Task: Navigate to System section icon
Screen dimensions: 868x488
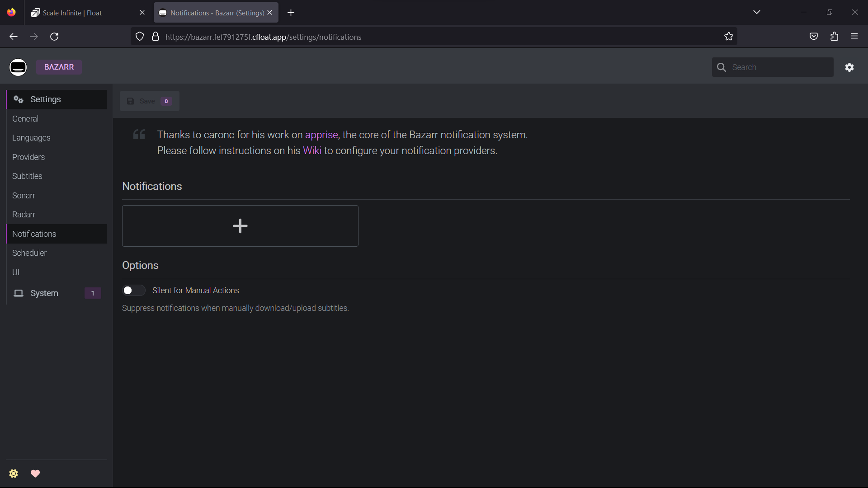Action: click(19, 293)
